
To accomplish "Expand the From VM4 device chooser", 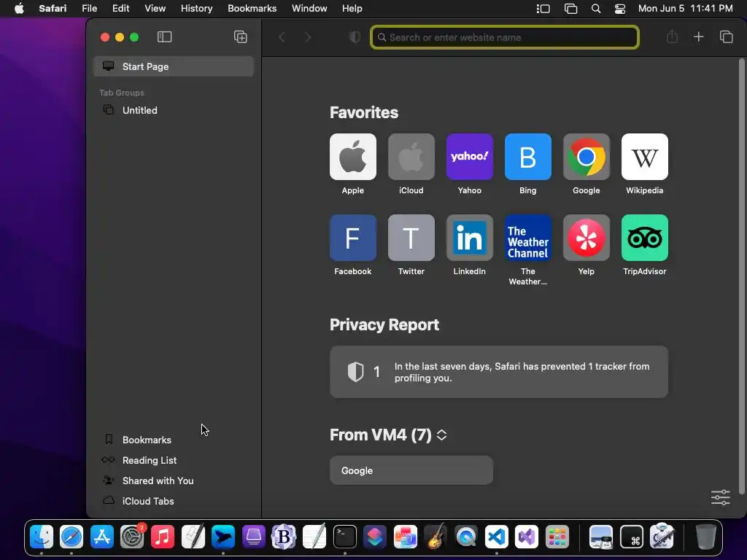I will tap(441, 435).
